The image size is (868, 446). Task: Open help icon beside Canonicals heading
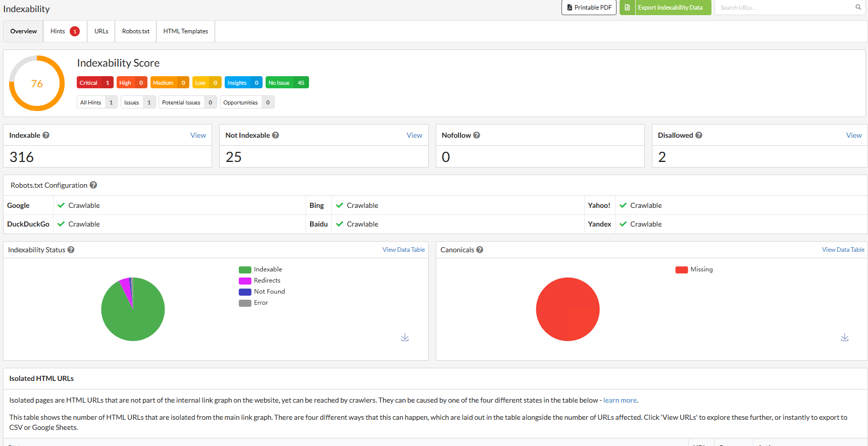click(x=480, y=250)
